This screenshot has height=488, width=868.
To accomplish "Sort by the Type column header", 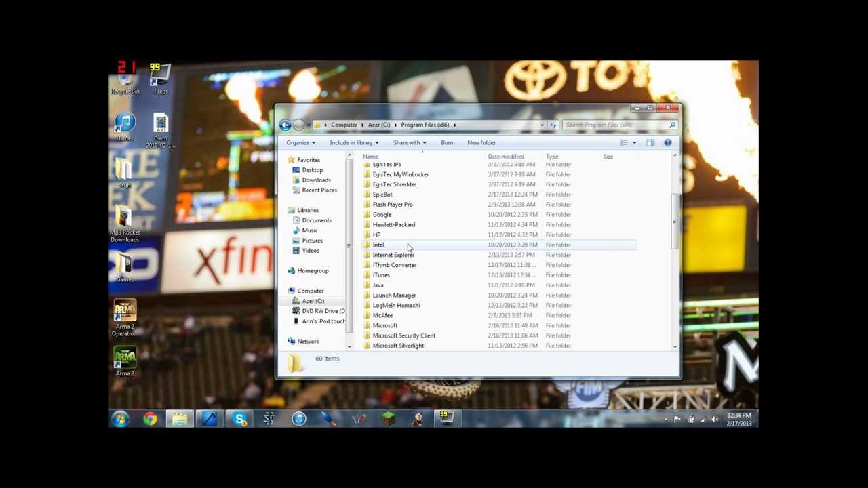I will [552, 157].
